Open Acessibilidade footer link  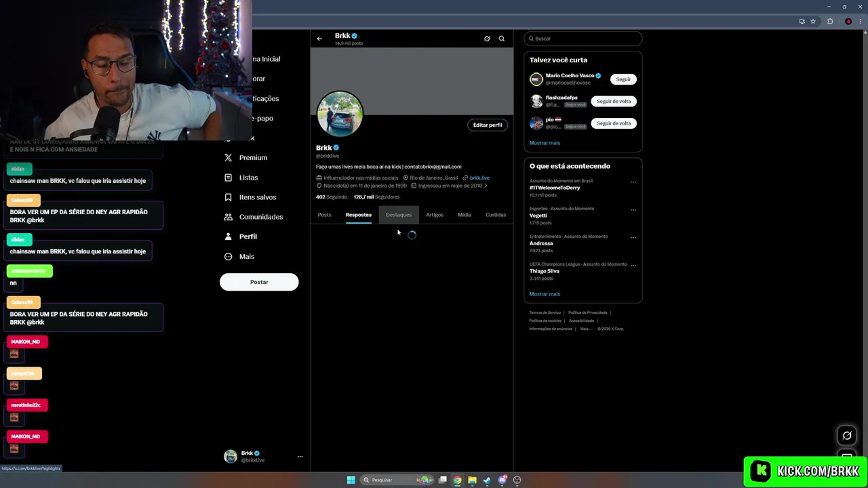click(x=581, y=321)
